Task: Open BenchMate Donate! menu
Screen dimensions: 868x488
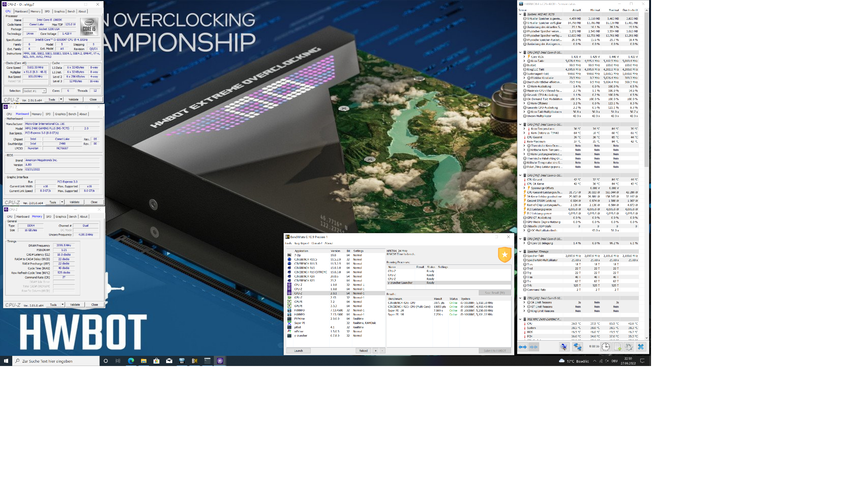Action: [x=317, y=243]
